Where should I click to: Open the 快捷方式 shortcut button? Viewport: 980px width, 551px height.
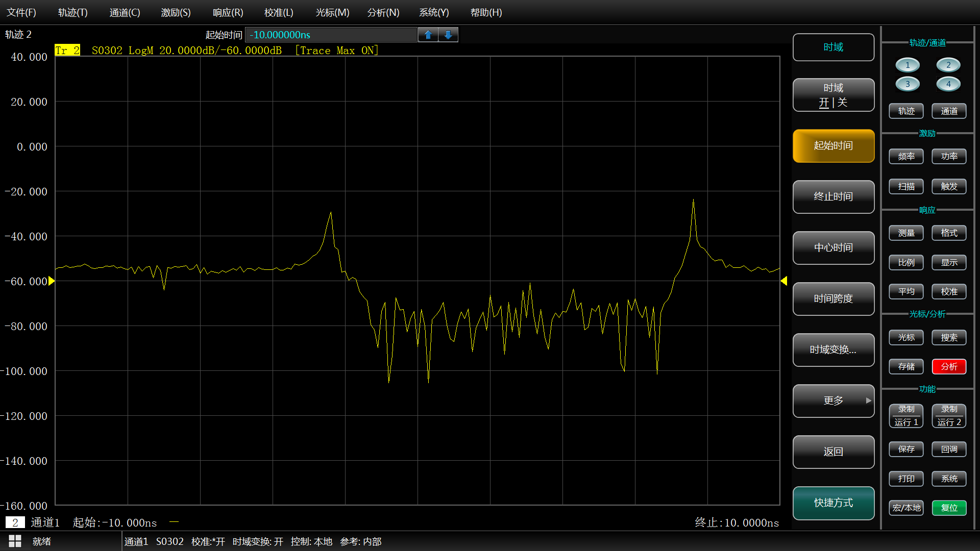coord(834,503)
